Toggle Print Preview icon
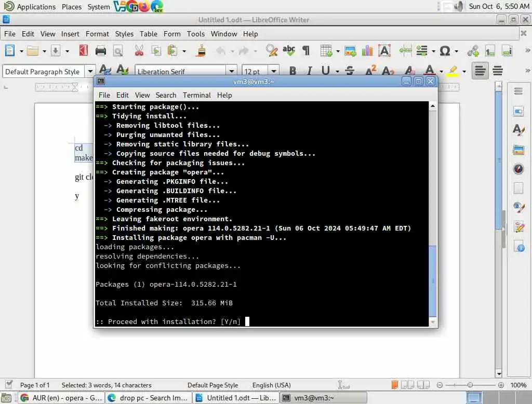 click(x=118, y=51)
